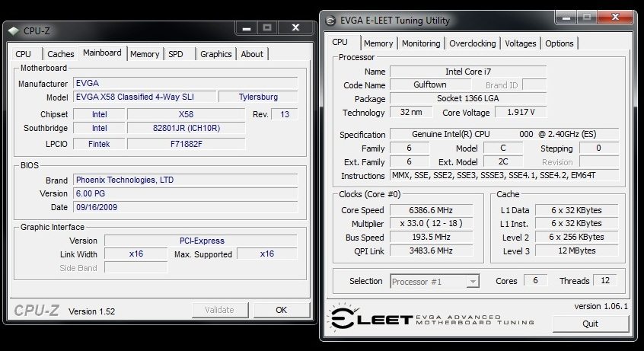Screen dimensions: 644x351
Task: Open the Memory tab in CPU-Z
Action: point(145,54)
